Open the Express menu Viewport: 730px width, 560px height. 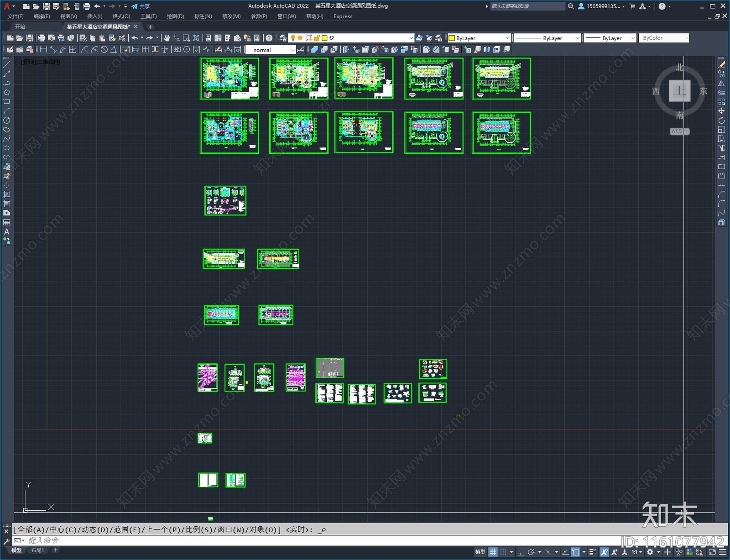(343, 16)
